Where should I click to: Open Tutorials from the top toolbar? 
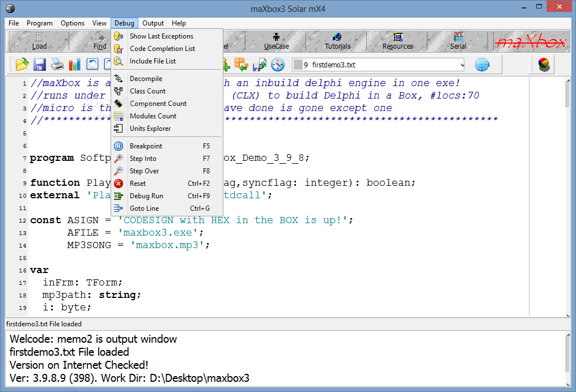tap(337, 41)
